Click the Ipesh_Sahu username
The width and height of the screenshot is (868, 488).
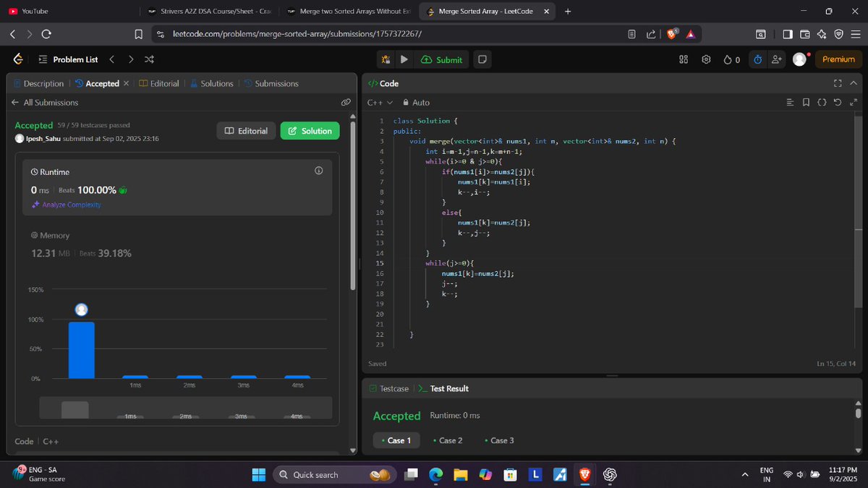pyautogui.click(x=43, y=138)
